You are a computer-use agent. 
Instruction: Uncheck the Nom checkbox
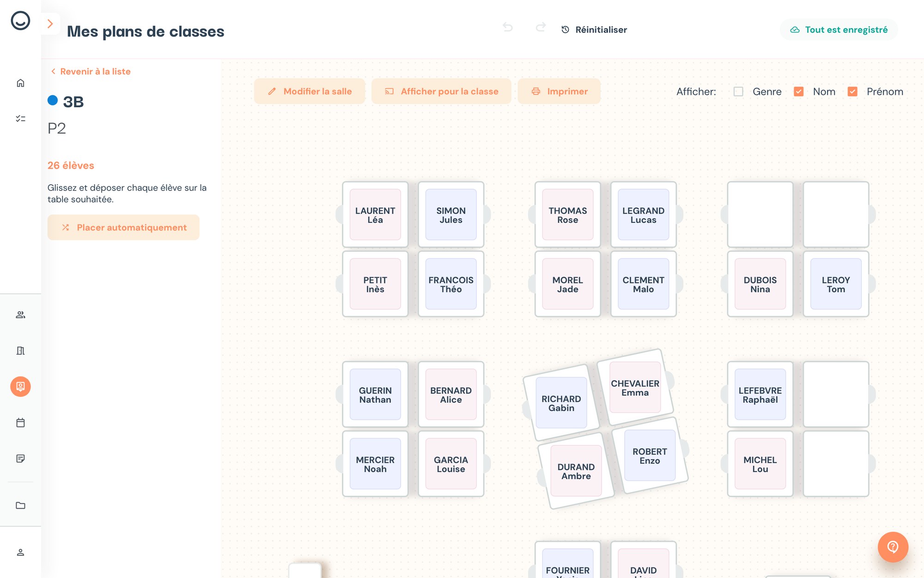point(798,92)
